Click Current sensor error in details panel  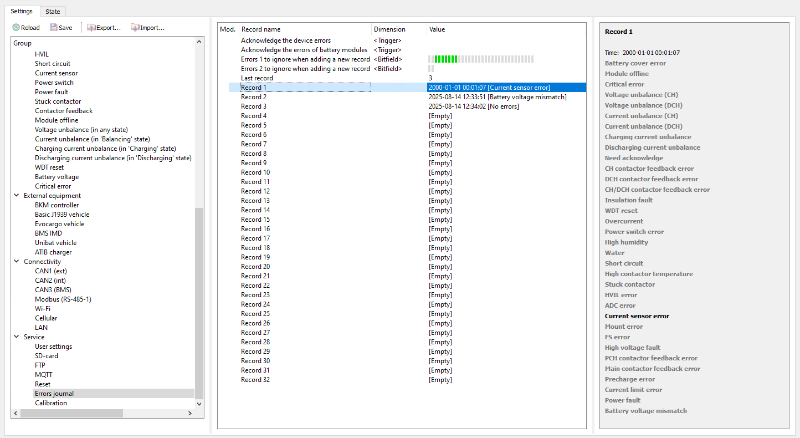[x=637, y=316]
